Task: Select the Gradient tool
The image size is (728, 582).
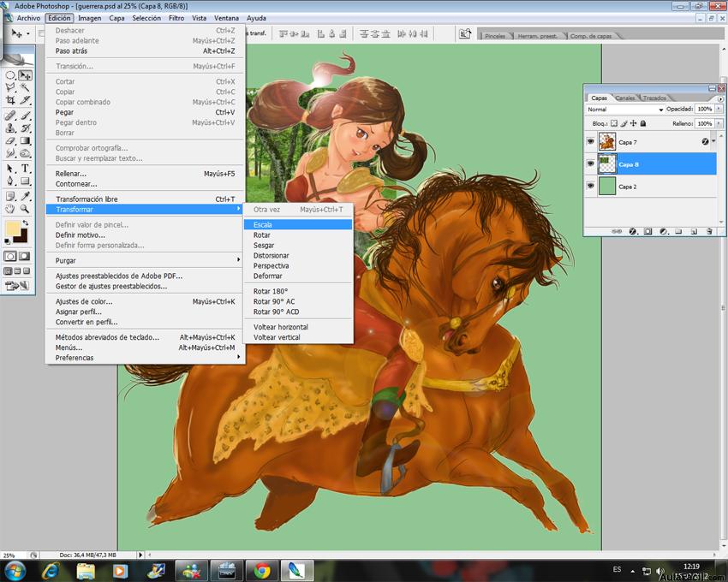Action: click(x=25, y=140)
